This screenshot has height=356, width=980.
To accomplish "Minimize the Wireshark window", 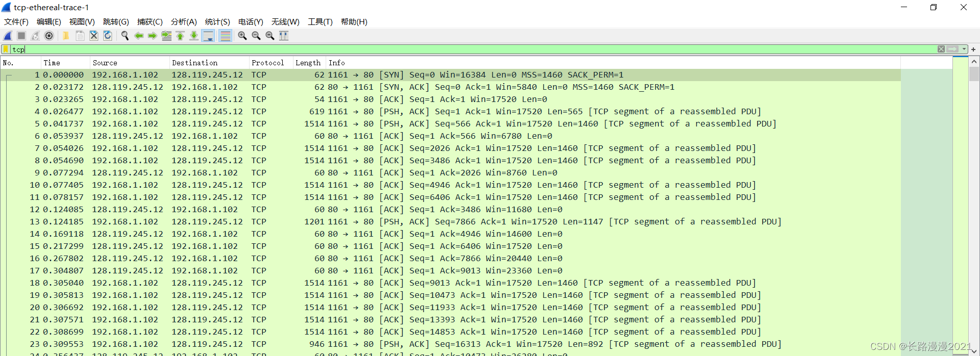I will [x=904, y=7].
